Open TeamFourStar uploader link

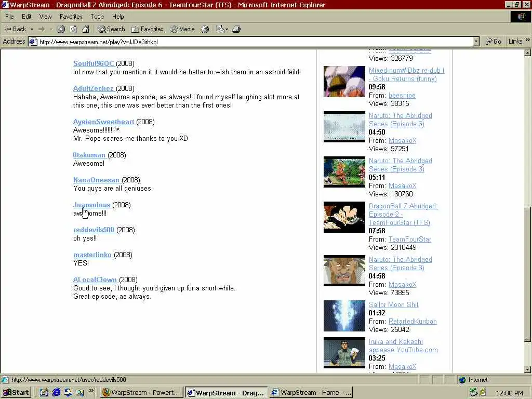409,239
